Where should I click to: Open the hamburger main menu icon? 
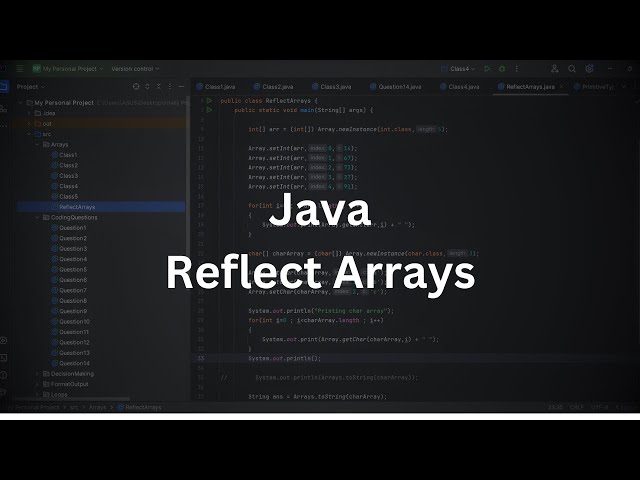[x=20, y=69]
